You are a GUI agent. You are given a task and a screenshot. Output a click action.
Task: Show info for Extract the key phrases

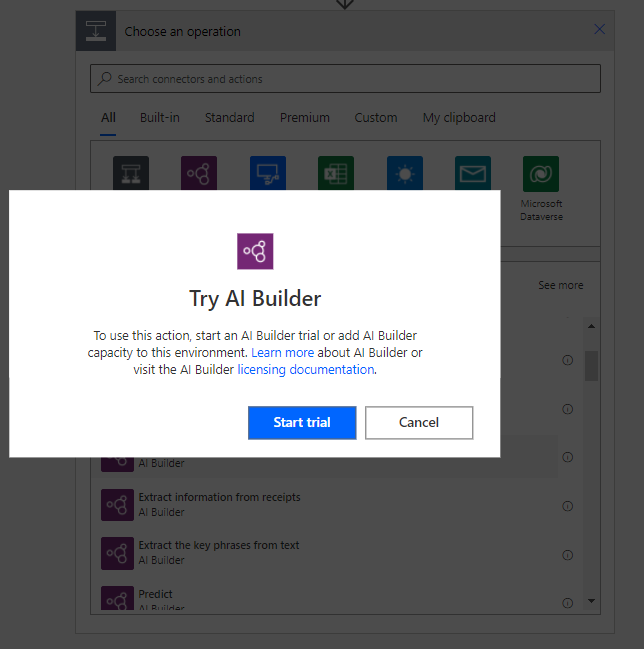[567, 555]
